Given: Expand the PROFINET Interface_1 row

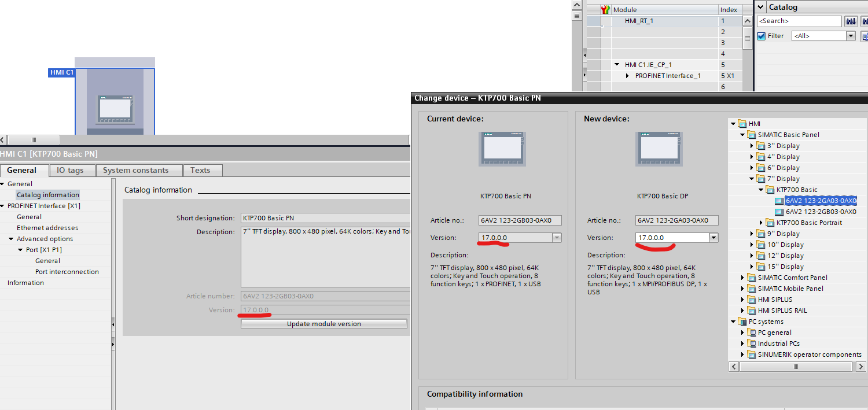Looking at the screenshot, I should pyautogui.click(x=628, y=76).
